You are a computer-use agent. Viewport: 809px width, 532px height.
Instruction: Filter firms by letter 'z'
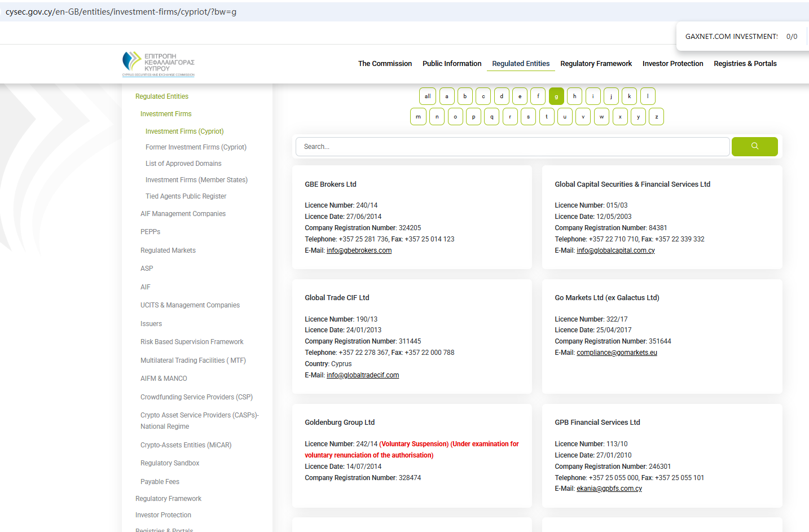tap(656, 117)
